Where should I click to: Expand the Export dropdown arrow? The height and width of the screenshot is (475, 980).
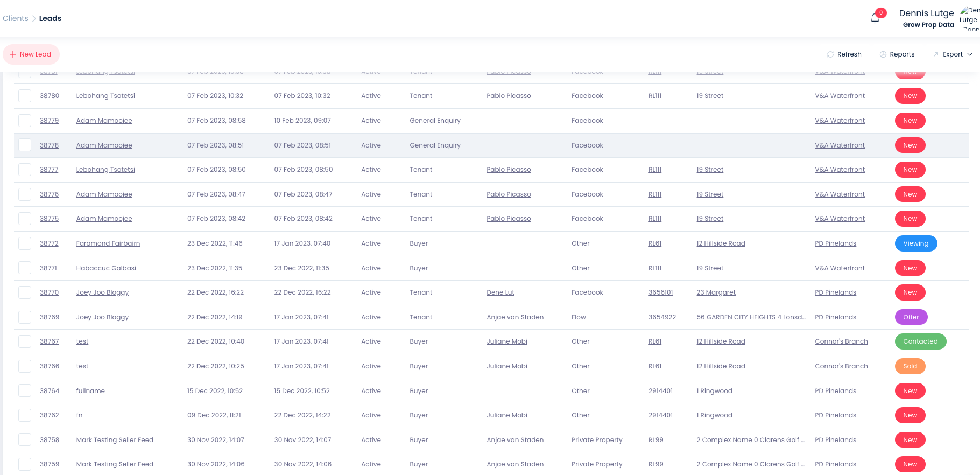[970, 54]
